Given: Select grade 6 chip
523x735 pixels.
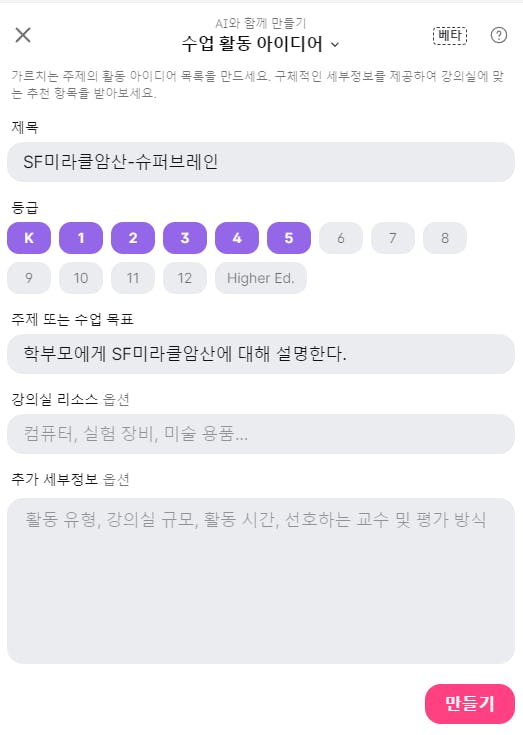Looking at the screenshot, I should click(341, 238).
